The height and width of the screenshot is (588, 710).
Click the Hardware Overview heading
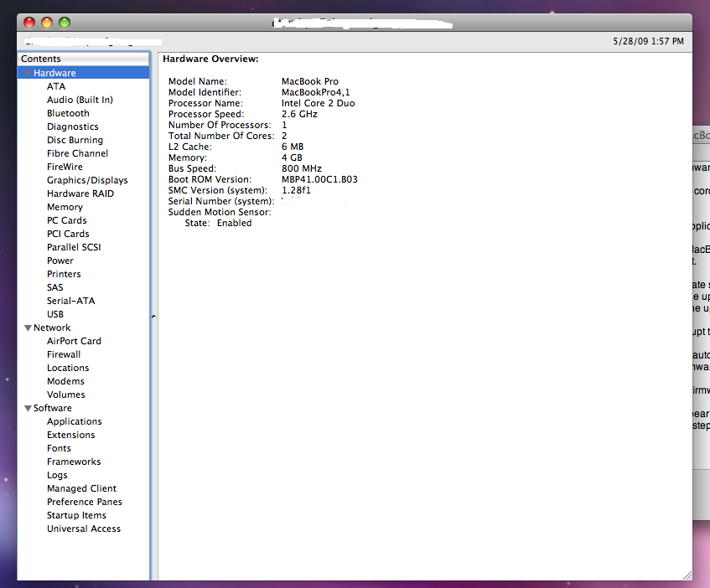210,59
